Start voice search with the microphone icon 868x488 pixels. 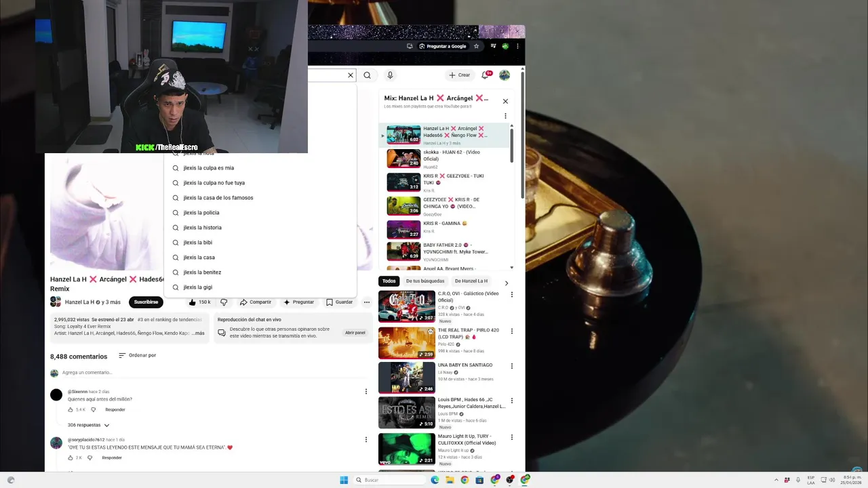390,75
